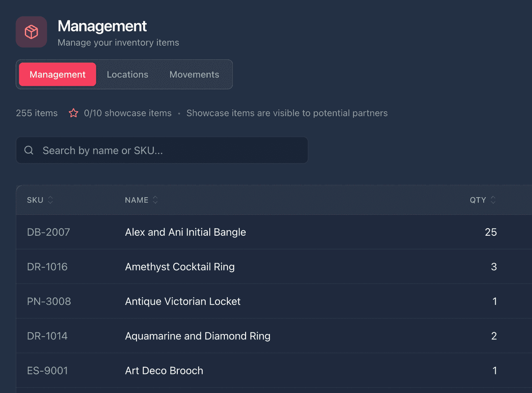Select Art Deco Brooch
Screen dimensions: 532x393
pyautogui.click(x=164, y=370)
